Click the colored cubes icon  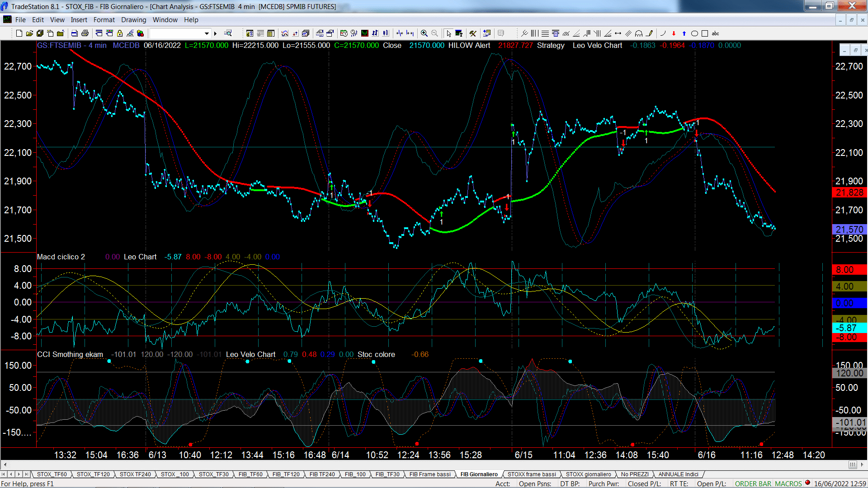(x=140, y=33)
